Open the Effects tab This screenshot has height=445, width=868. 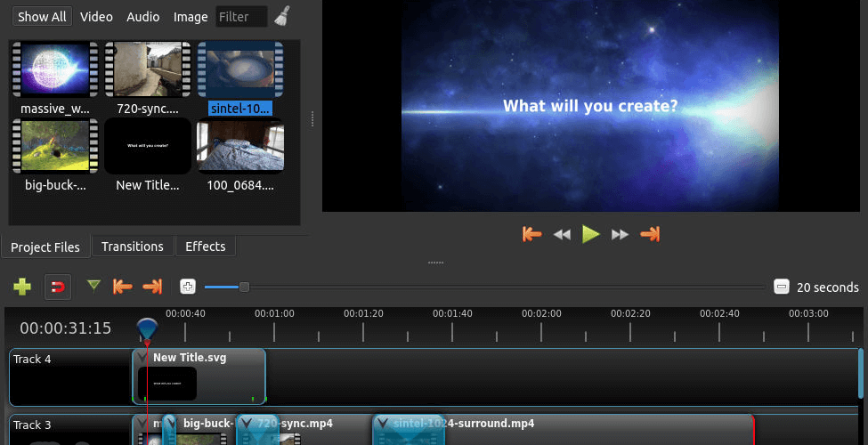205,247
